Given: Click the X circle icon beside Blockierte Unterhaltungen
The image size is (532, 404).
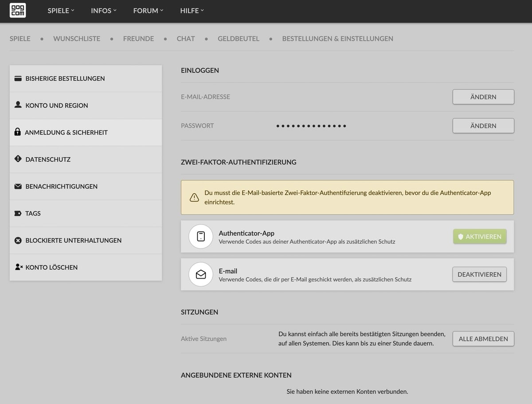Looking at the screenshot, I should [18, 241].
